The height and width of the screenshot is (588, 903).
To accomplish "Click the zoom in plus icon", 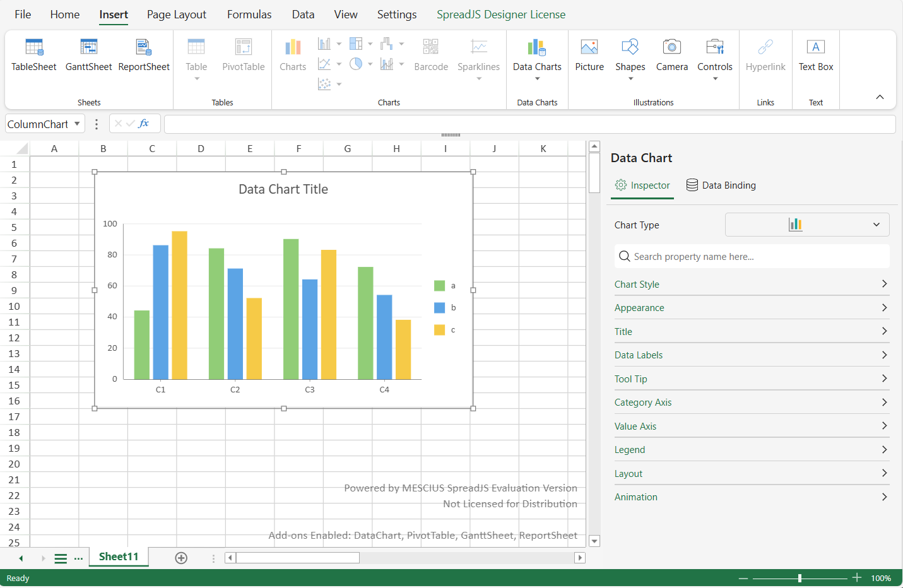I will (857, 578).
